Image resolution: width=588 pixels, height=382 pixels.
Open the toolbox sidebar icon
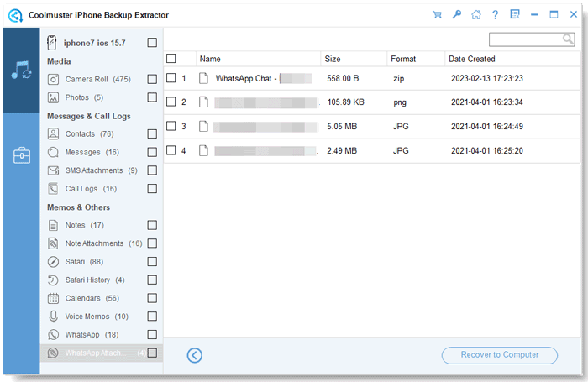(21, 155)
